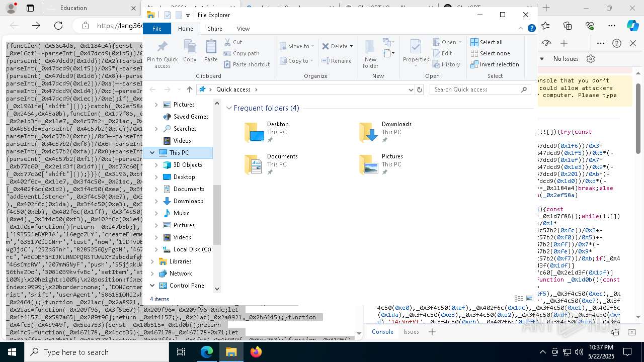Switch to the Education browser tab
Screen dimensions: 644x362
(90, 8)
